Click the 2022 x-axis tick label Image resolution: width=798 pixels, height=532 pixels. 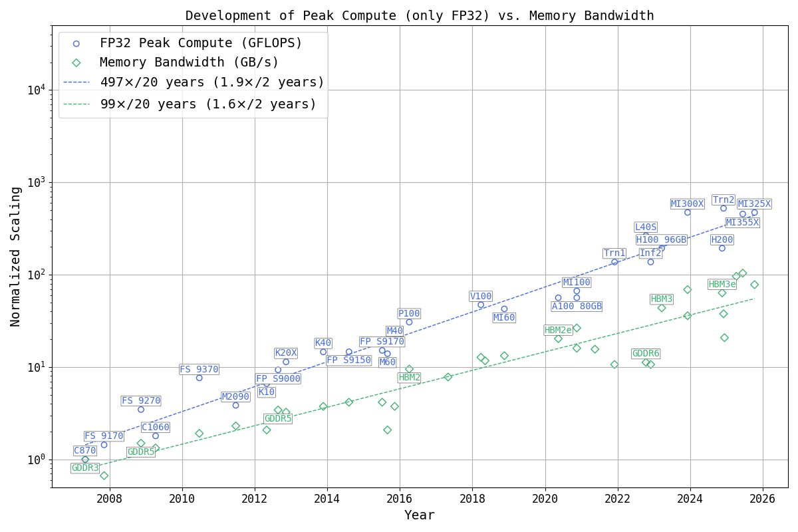click(x=618, y=498)
